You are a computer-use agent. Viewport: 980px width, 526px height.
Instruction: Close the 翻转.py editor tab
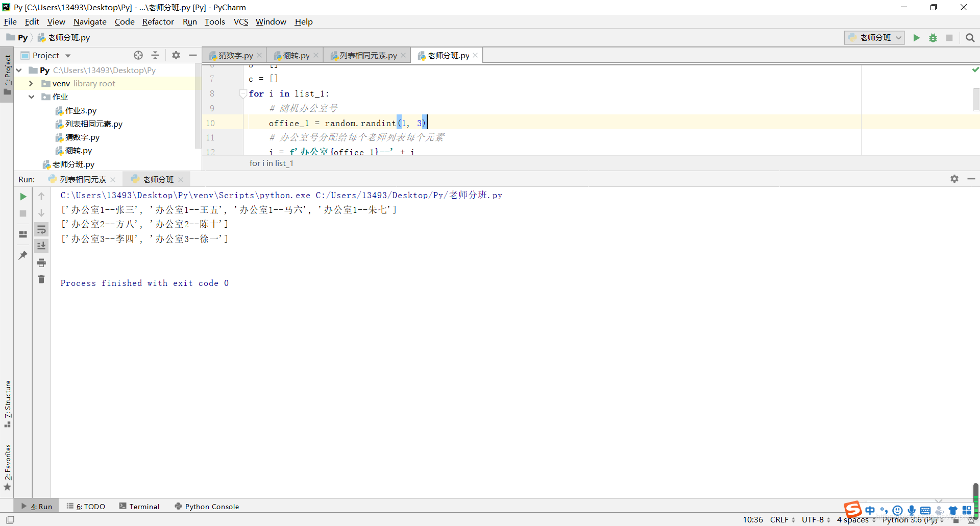coord(316,55)
